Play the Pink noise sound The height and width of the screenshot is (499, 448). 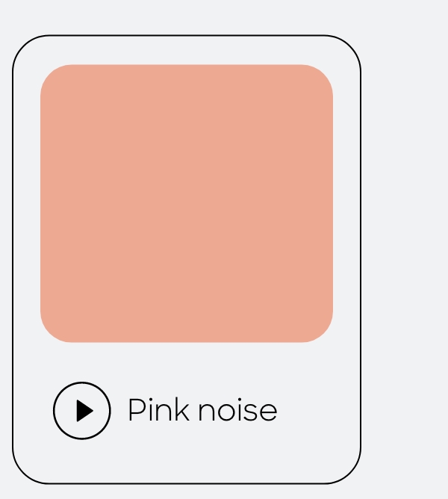tap(82, 411)
